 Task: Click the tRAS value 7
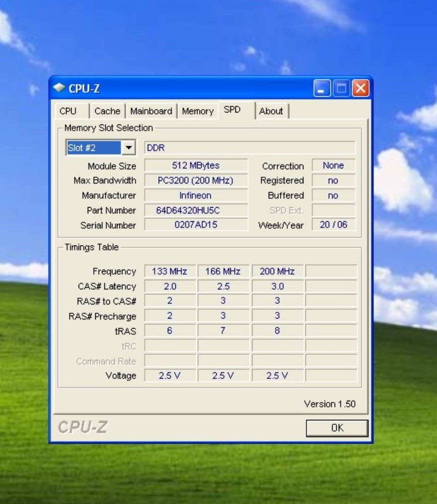[223, 331]
